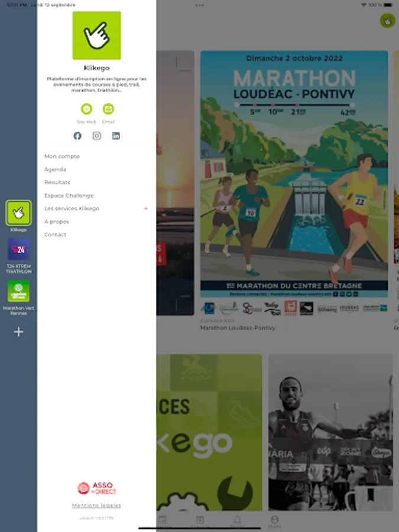Tap the version number text
399x532 pixels.
(x=97, y=518)
